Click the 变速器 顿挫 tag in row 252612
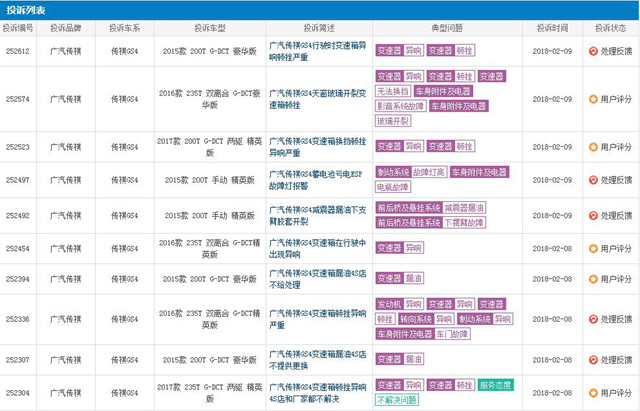The width and height of the screenshot is (640, 411). (451, 51)
